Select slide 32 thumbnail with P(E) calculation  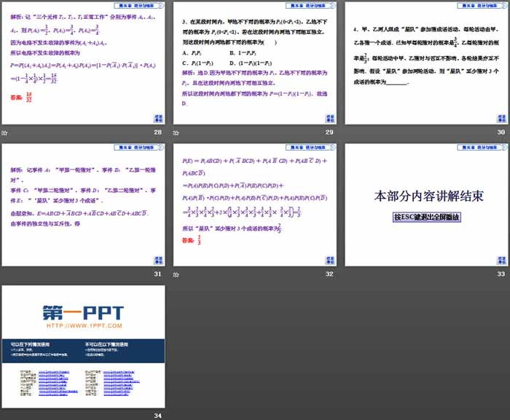(x=255, y=205)
